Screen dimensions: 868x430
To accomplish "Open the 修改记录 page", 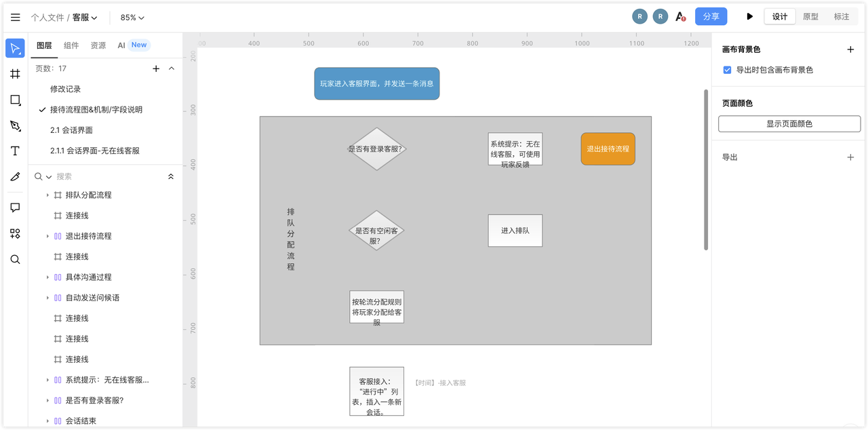I will pyautogui.click(x=66, y=89).
